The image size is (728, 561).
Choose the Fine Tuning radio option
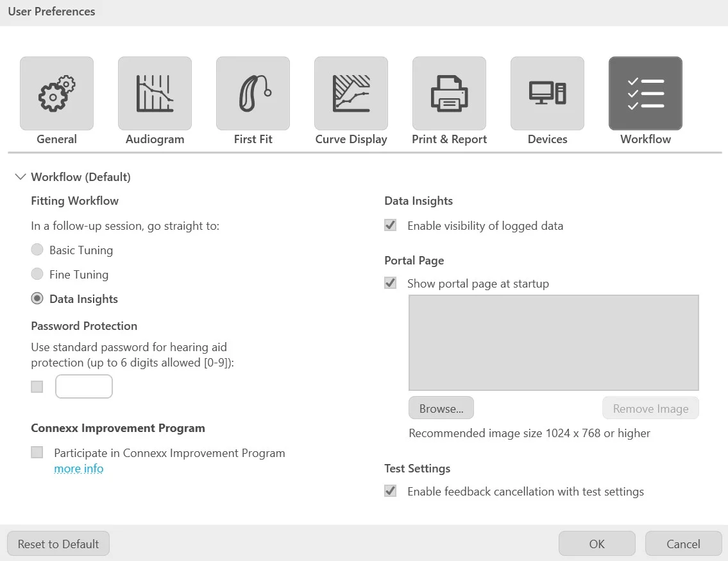click(x=37, y=274)
